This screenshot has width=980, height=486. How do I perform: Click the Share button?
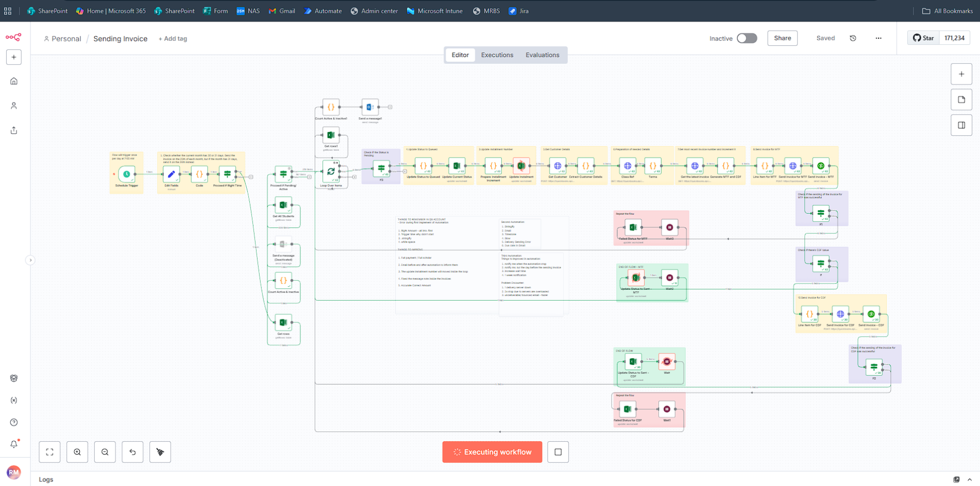pyautogui.click(x=782, y=38)
